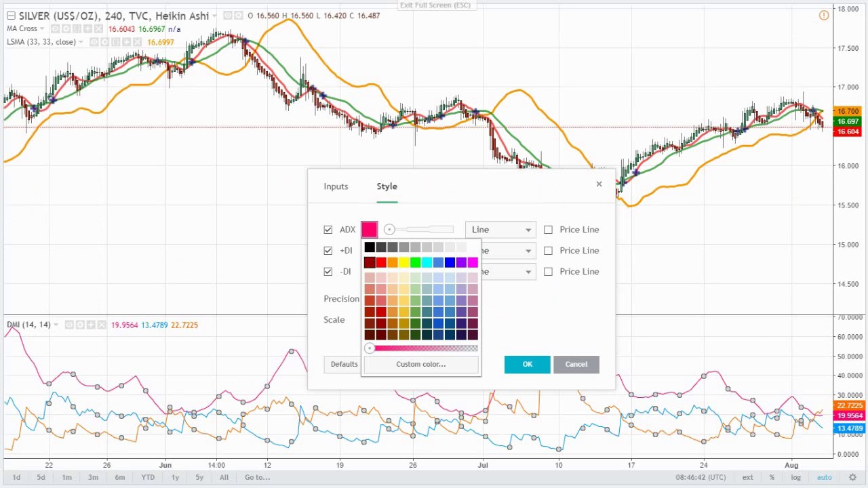
Task: Expand LSMA legend dropdown arrow
Action: [81, 42]
